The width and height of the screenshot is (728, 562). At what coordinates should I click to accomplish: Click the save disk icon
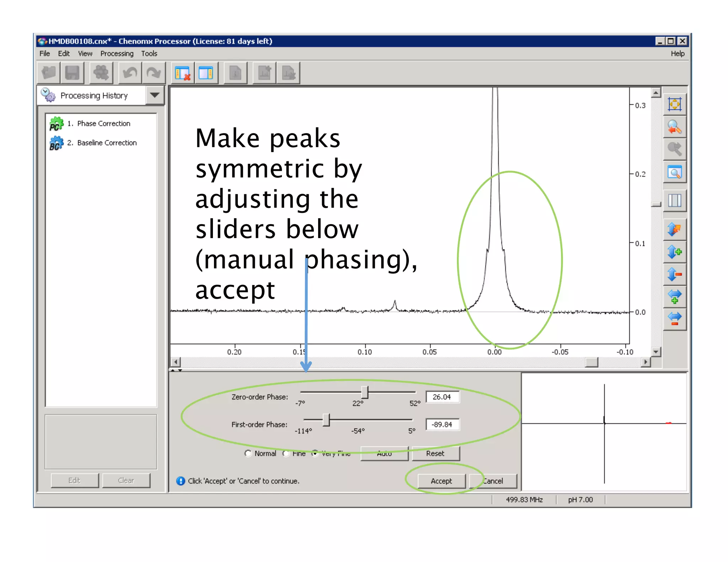(x=72, y=73)
